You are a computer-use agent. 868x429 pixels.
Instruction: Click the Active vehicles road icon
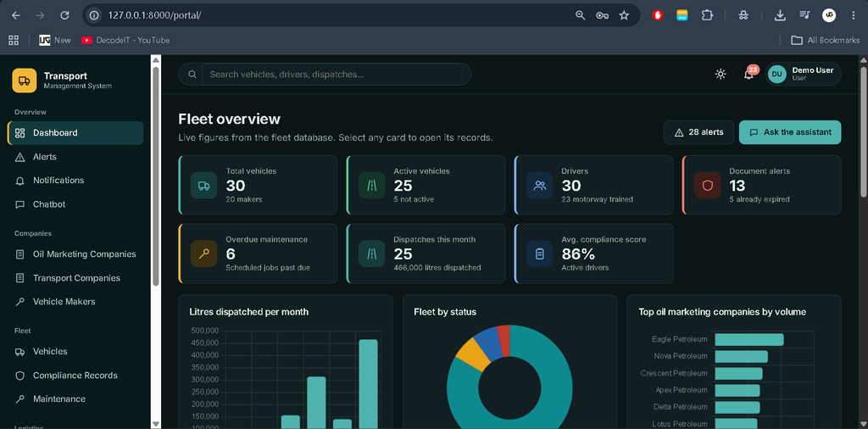coord(372,186)
